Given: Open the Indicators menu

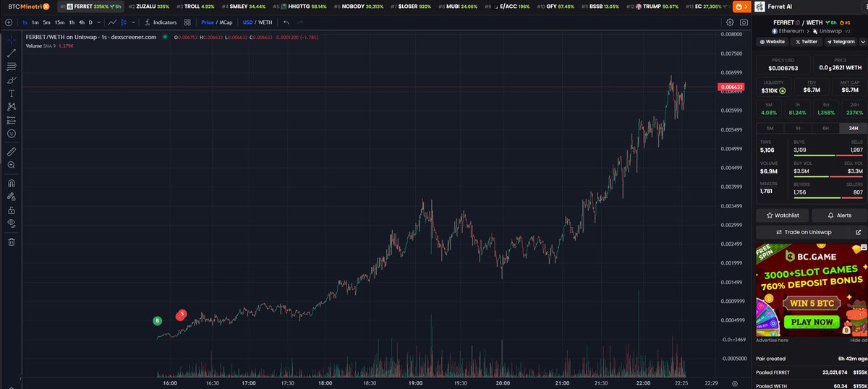Looking at the screenshot, I should coord(160,22).
